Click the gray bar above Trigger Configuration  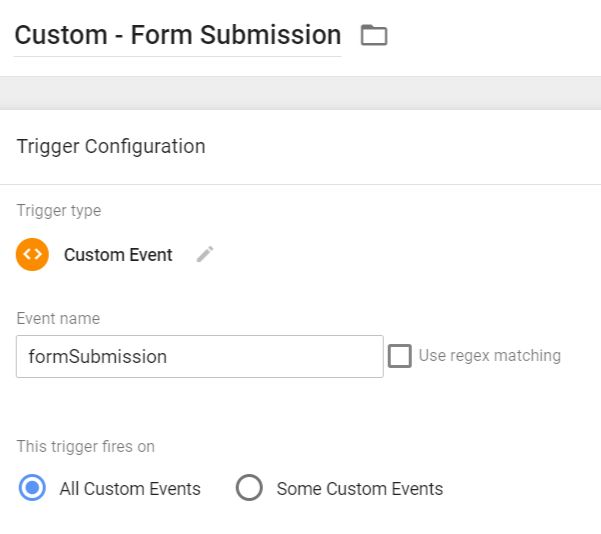click(x=300, y=93)
